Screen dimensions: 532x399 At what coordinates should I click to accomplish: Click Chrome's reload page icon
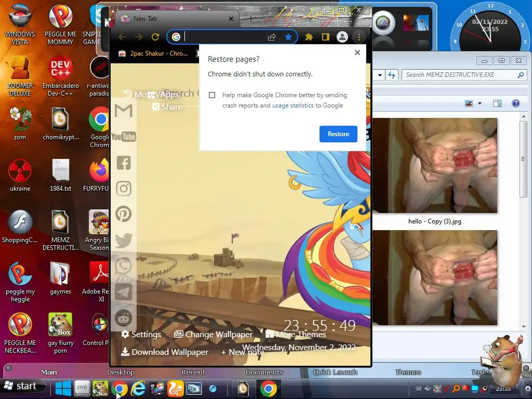coord(155,37)
